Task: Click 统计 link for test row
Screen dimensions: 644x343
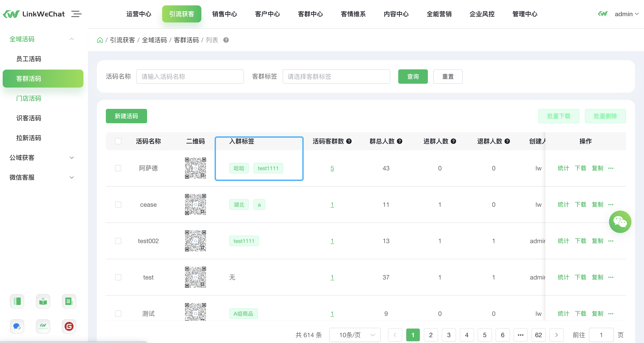Action: pyautogui.click(x=563, y=277)
